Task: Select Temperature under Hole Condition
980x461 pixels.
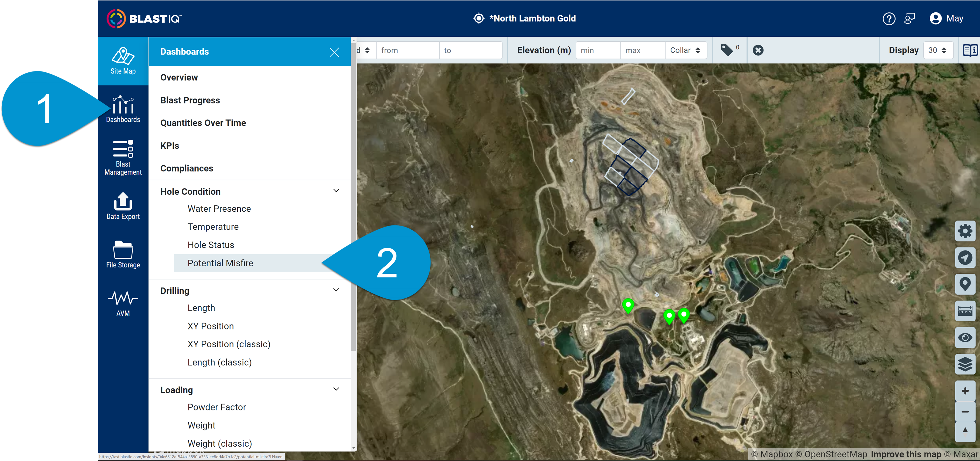Action: click(213, 227)
